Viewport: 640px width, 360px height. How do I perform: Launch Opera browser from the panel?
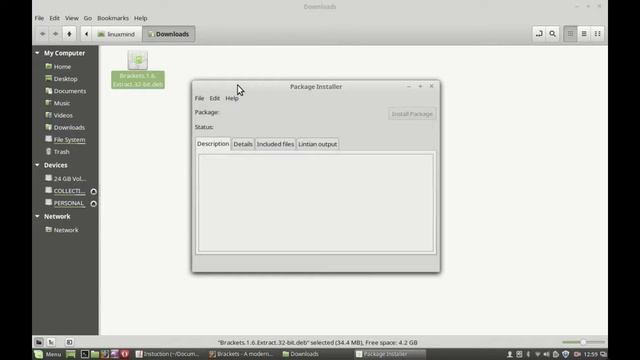coord(125,354)
